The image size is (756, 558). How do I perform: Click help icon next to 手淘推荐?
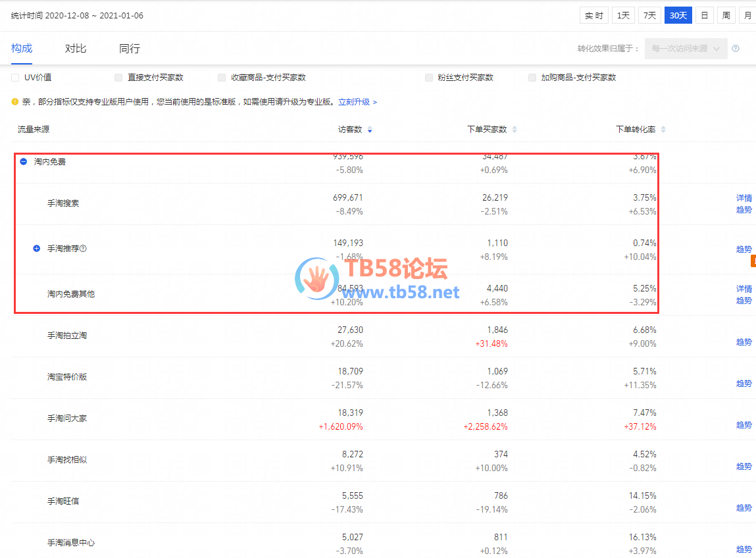point(84,249)
